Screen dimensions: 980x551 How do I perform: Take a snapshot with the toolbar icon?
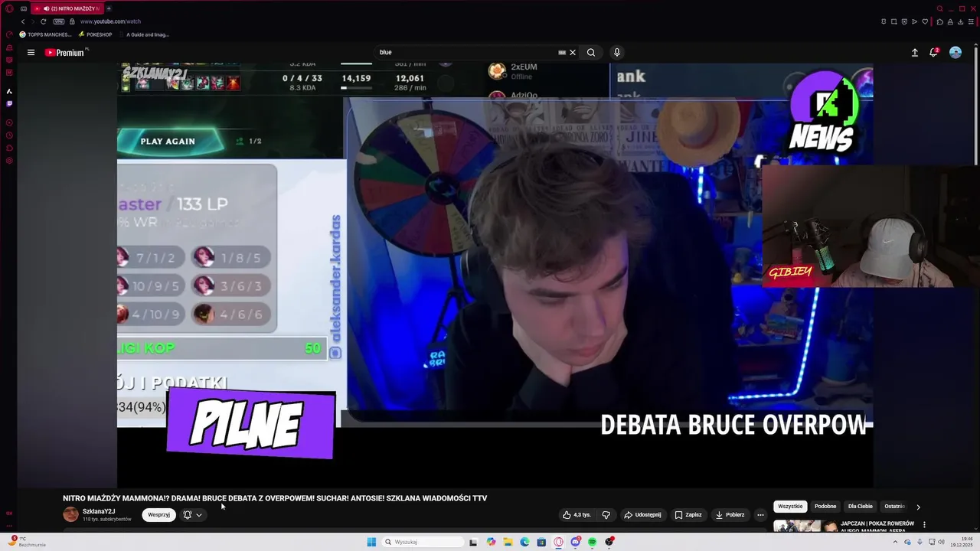893,21
